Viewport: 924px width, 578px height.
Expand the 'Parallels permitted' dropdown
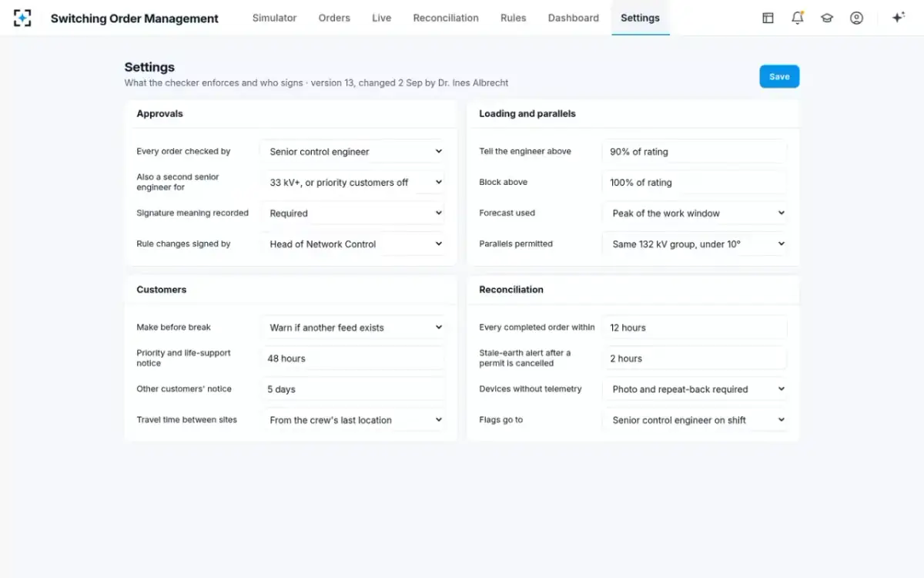click(x=695, y=244)
